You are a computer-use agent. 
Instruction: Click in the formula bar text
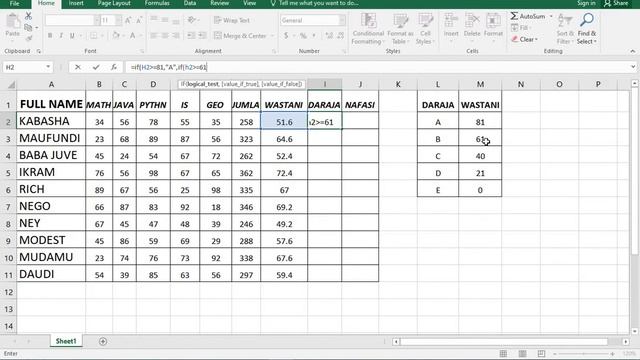click(169, 67)
